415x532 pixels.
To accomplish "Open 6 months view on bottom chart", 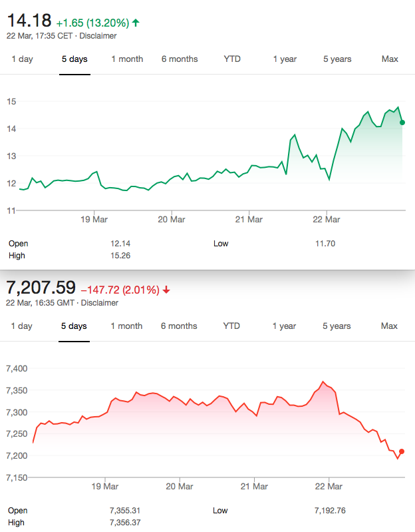I will coord(179,326).
